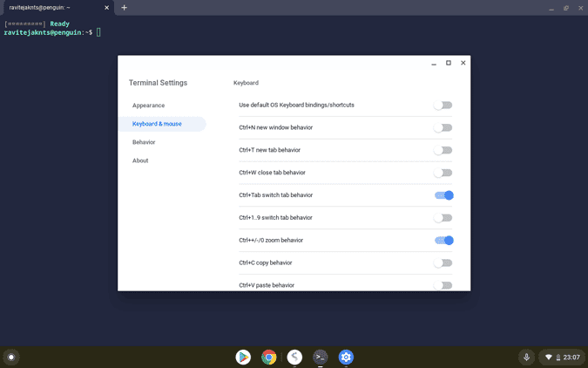Select the Keyboard & mouse section
This screenshot has height=368, width=588.
[157, 124]
